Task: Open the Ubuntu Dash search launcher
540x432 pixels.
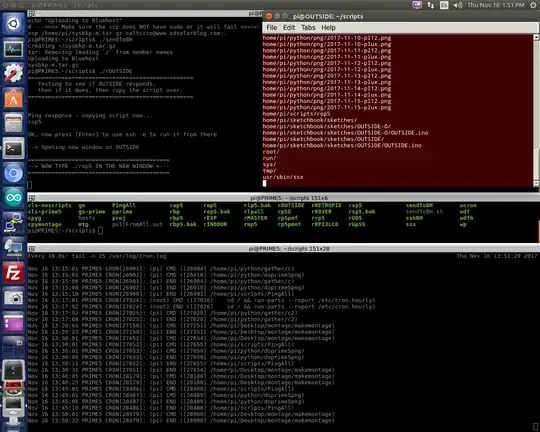Action: click(x=13, y=23)
